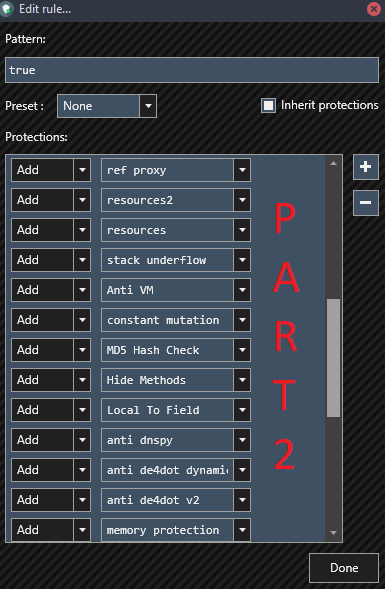Click the Pattern field containing true
385x589 pixels.
192,70
